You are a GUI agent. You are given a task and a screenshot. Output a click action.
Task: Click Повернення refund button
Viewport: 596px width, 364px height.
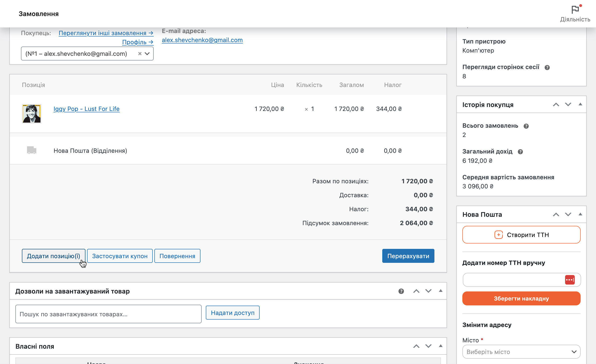pyautogui.click(x=177, y=256)
